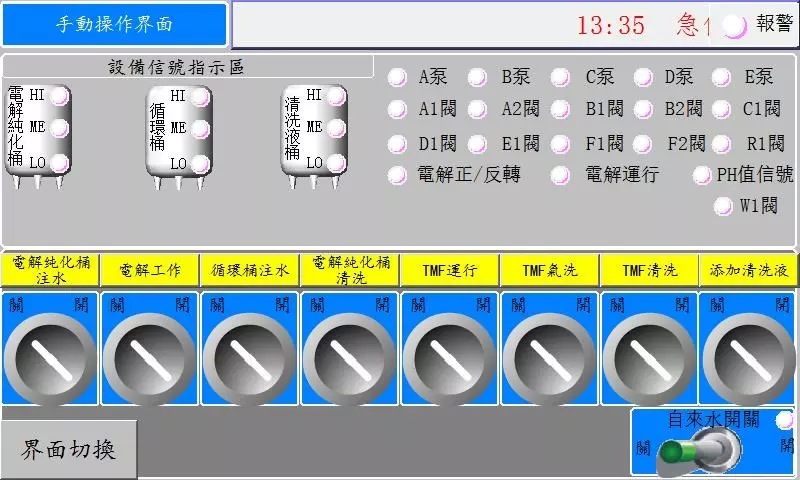
Task: Click the PH值信號 indicator lamp
Action: click(x=702, y=175)
